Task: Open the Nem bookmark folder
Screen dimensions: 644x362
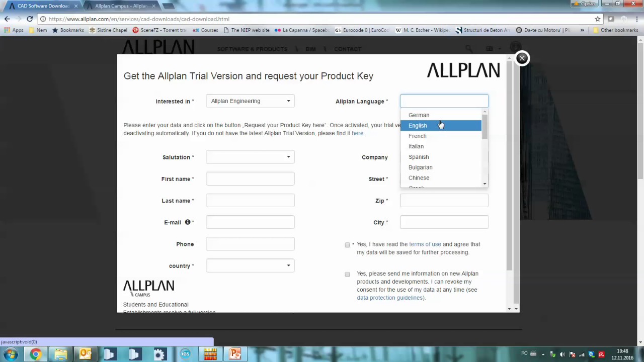Action: tap(38, 30)
